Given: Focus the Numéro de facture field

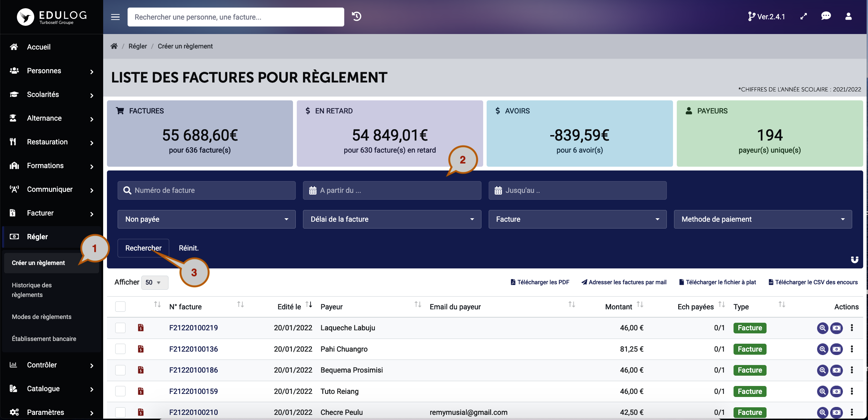Looking at the screenshot, I should (x=206, y=190).
